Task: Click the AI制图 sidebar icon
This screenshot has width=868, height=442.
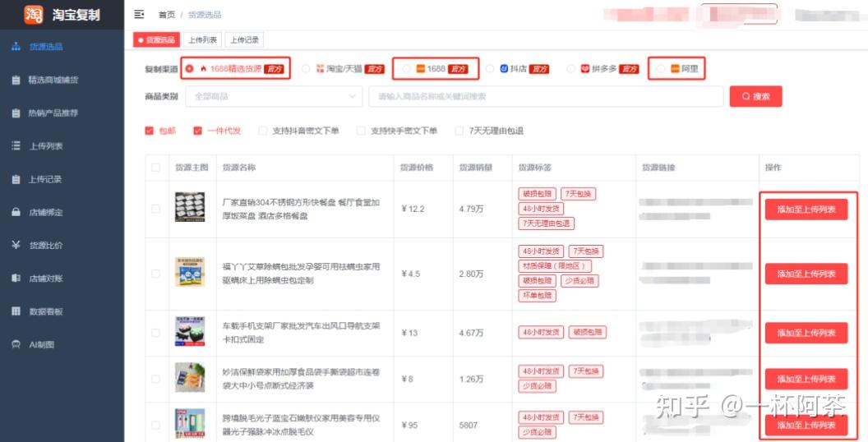Action: (16, 344)
